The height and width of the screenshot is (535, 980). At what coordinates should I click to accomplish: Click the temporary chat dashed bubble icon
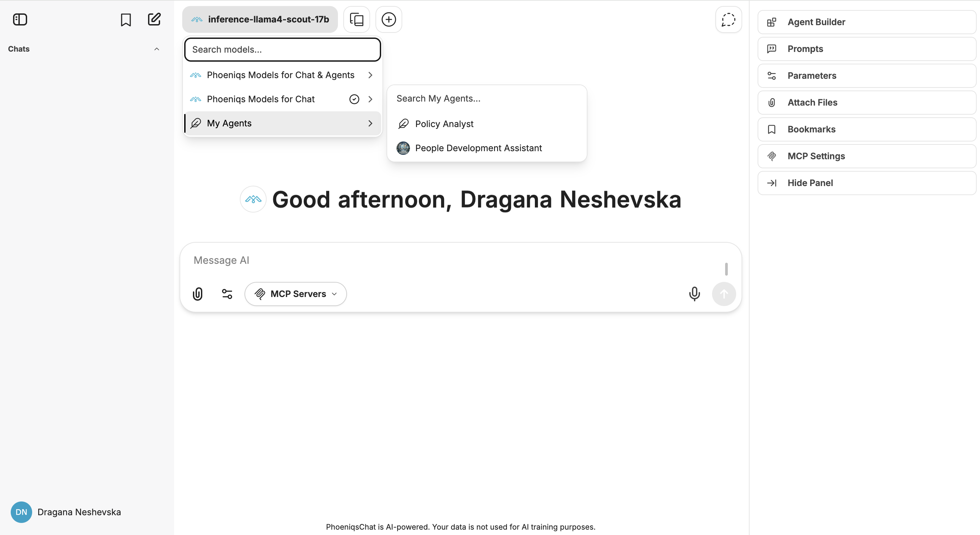click(x=728, y=19)
